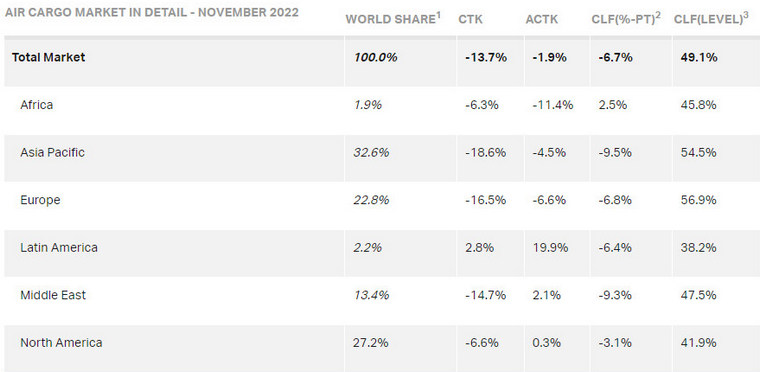
Task: Select the ACTK column header
Action: (541, 19)
